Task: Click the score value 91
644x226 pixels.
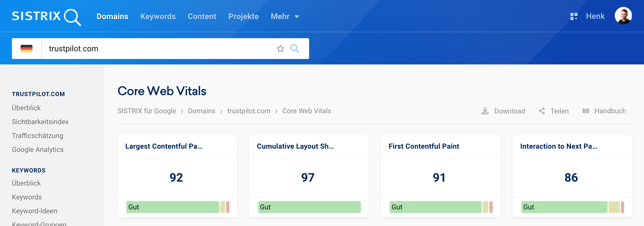Action: [x=439, y=177]
